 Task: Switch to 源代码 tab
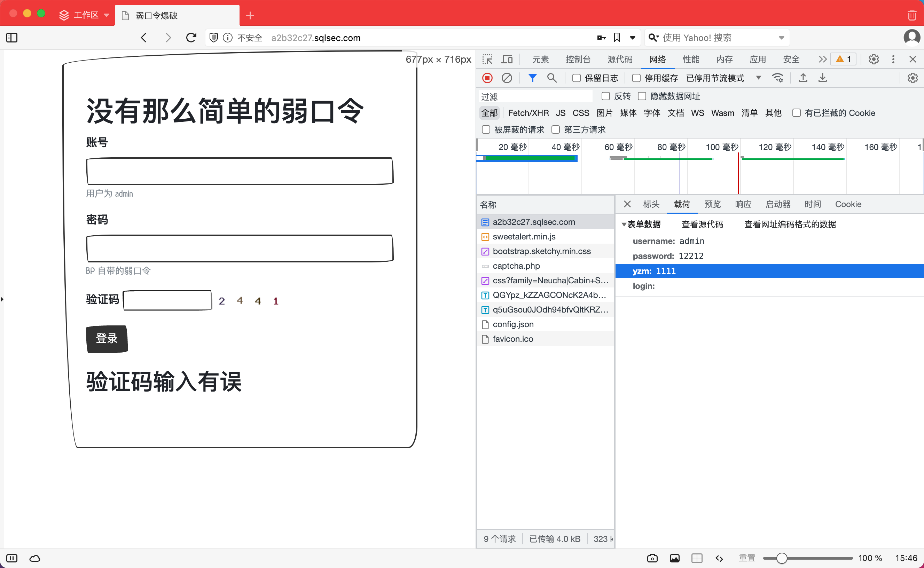(x=620, y=60)
